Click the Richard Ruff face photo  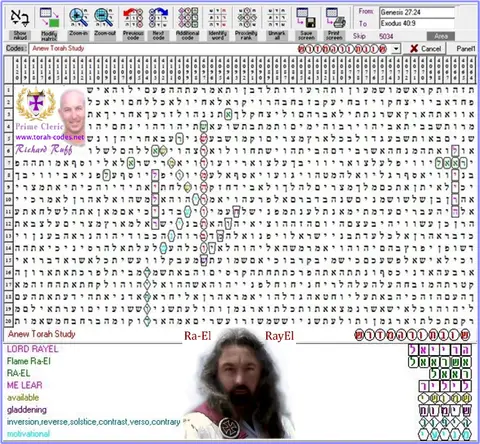tap(72, 112)
